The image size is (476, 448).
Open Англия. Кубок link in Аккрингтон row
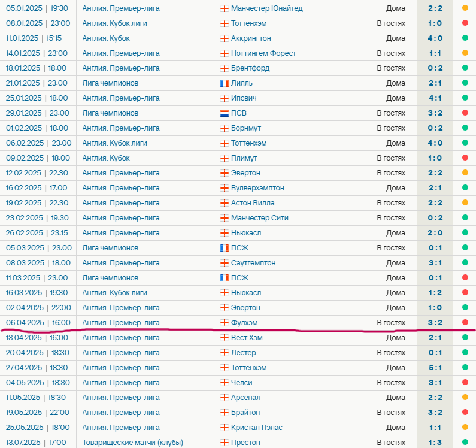pyautogui.click(x=106, y=38)
